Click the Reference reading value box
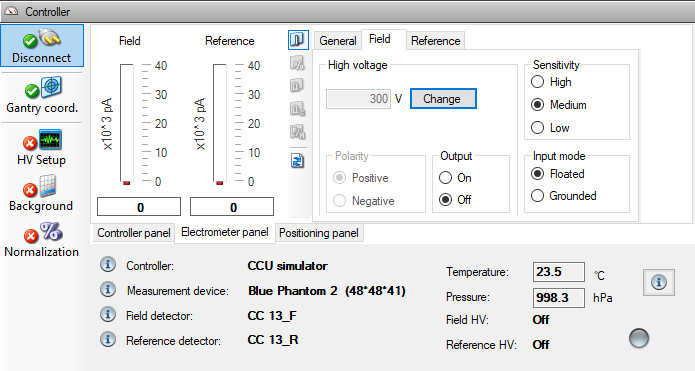The width and height of the screenshot is (695, 371). (232, 207)
